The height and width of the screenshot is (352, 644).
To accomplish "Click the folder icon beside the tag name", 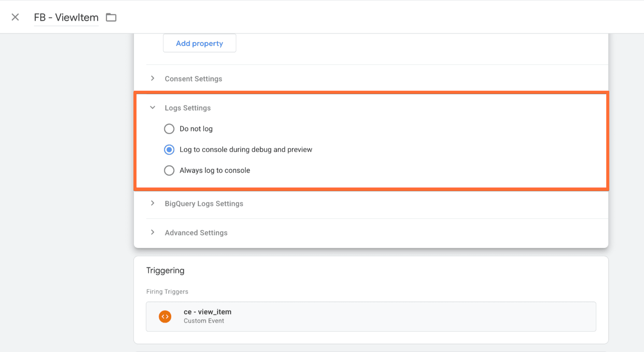I will click(111, 17).
